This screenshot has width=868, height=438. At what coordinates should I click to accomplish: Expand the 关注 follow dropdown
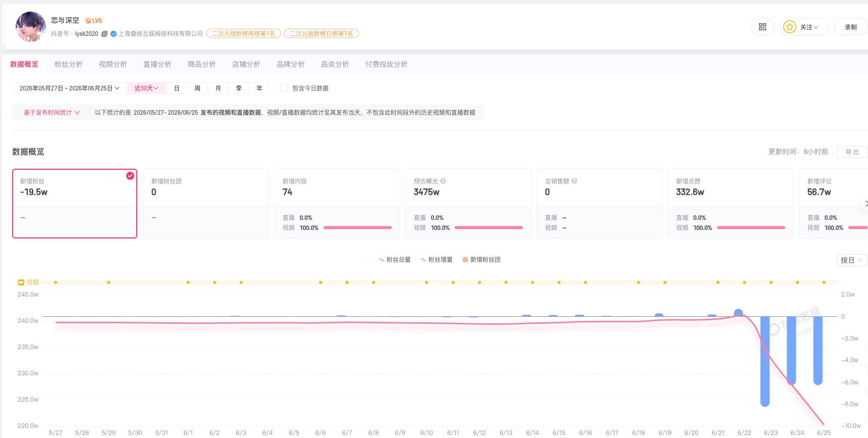[804, 27]
